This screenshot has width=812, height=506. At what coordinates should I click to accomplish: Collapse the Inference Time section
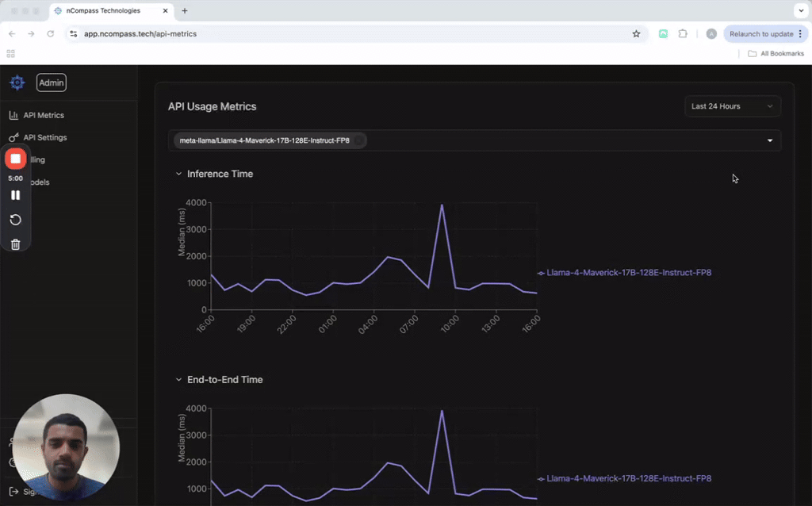tap(178, 174)
